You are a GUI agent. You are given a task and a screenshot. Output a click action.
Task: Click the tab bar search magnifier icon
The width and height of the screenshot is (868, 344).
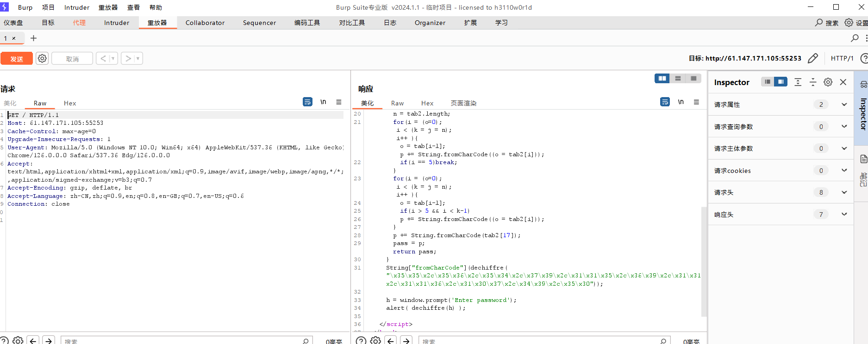point(855,38)
